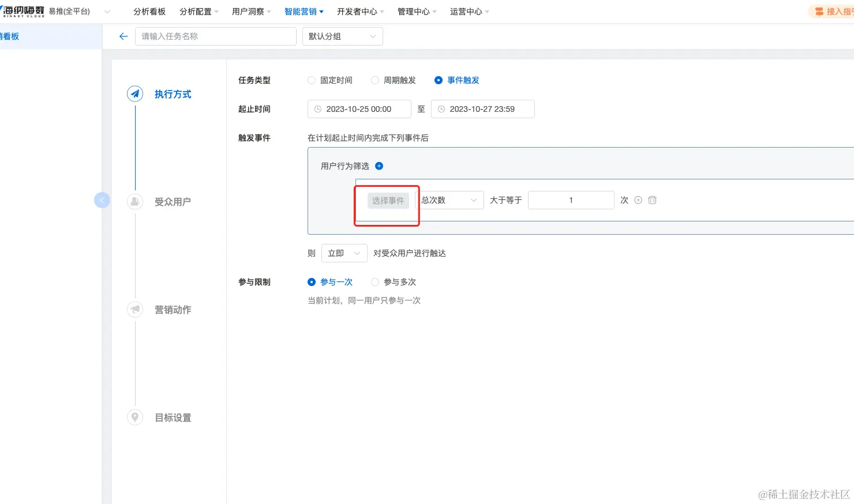854x504 pixels.
Task: Click the 选择事件 button
Action: pos(388,200)
